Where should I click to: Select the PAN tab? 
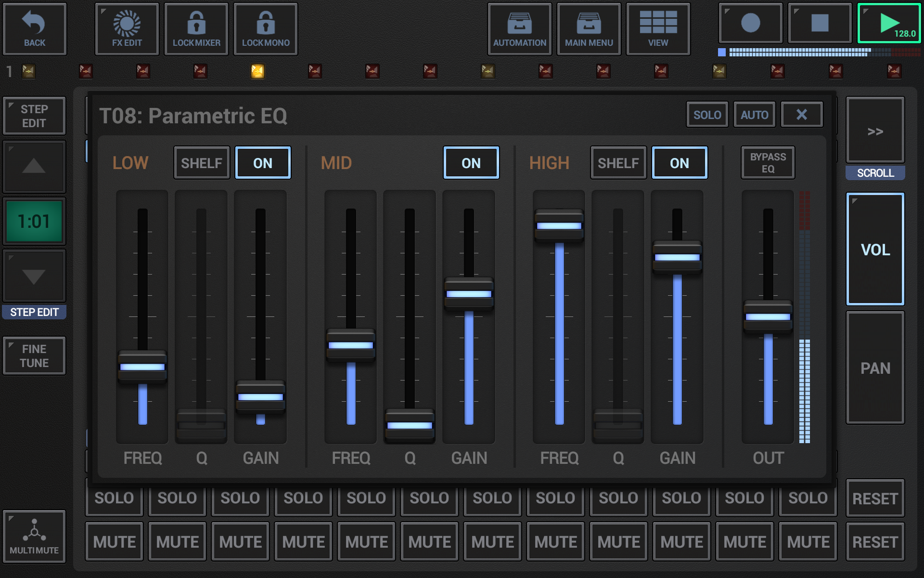coord(875,368)
